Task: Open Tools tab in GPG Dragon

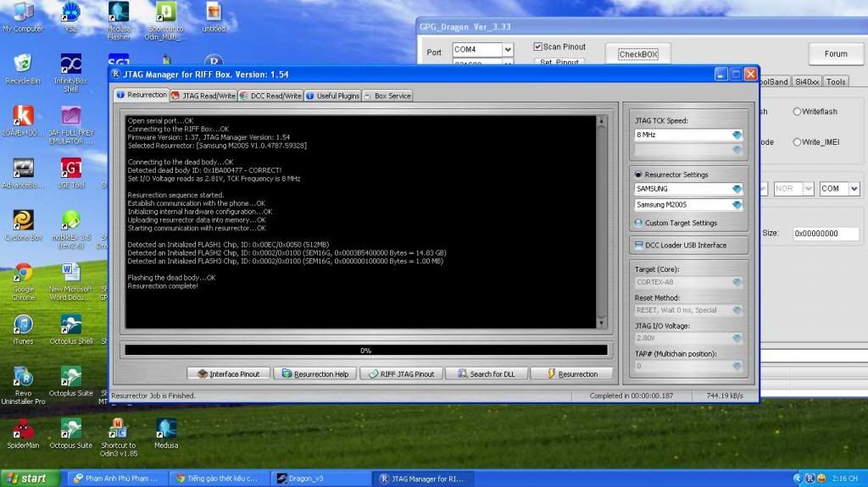Action: [x=836, y=81]
